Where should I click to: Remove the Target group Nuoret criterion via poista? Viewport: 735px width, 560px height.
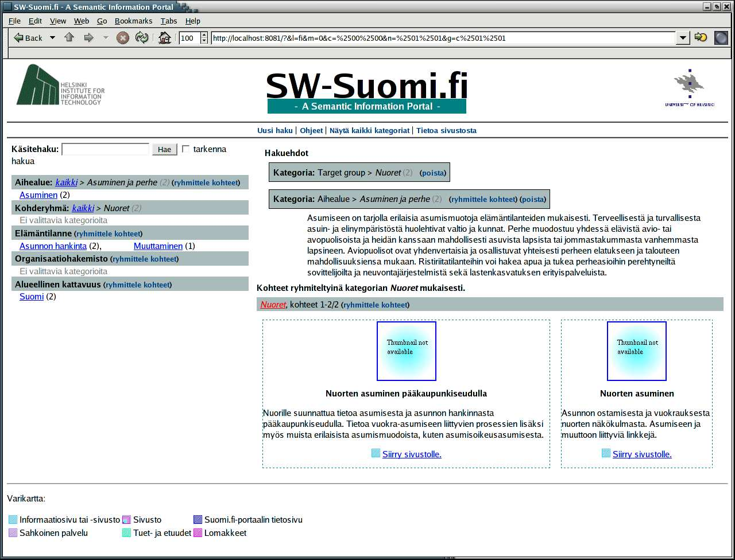coord(433,173)
